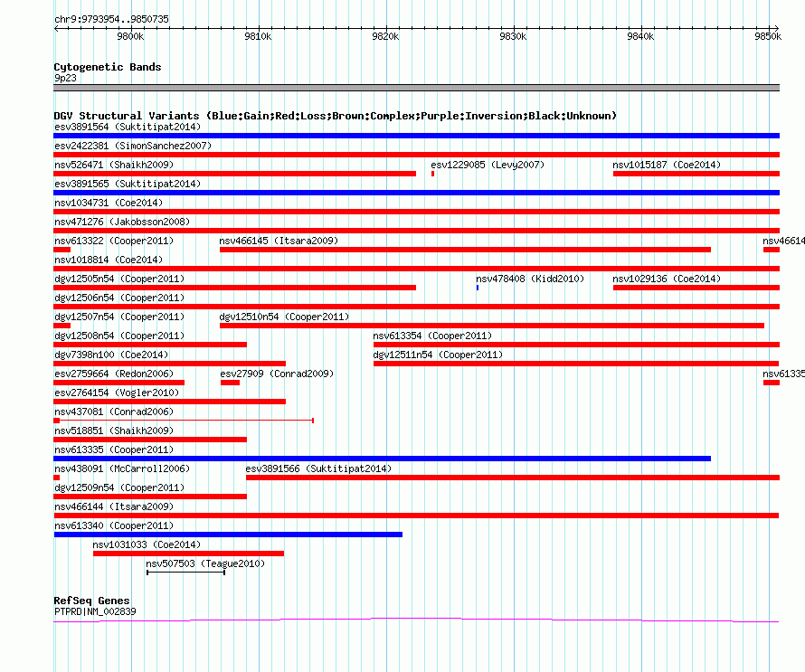Click nsv1034731 (Coe2014) label
The height and width of the screenshot is (672, 805).
pos(109,203)
